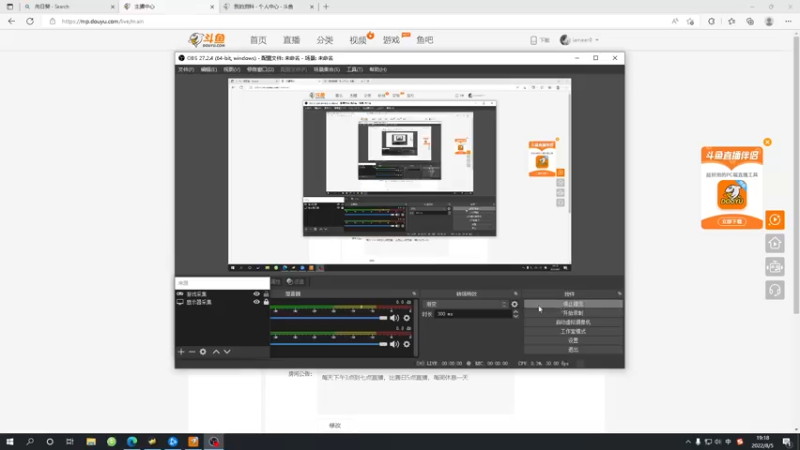Open Edge browser from taskbar
The height and width of the screenshot is (450, 800).
[x=132, y=441]
